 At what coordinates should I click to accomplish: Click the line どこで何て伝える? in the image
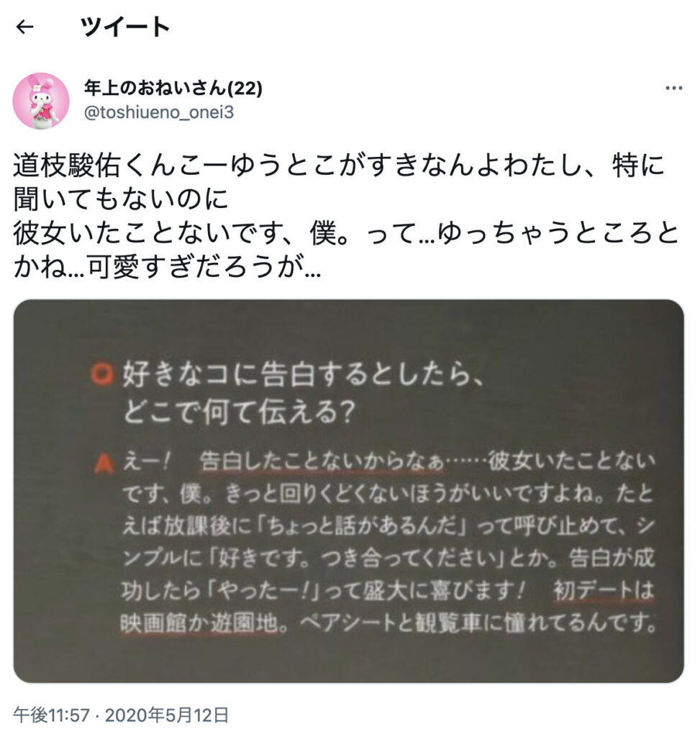[x=239, y=412]
